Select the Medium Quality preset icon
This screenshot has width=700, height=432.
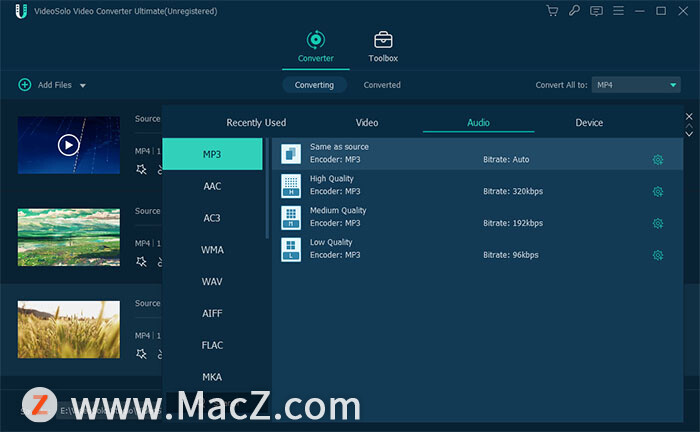coord(291,217)
